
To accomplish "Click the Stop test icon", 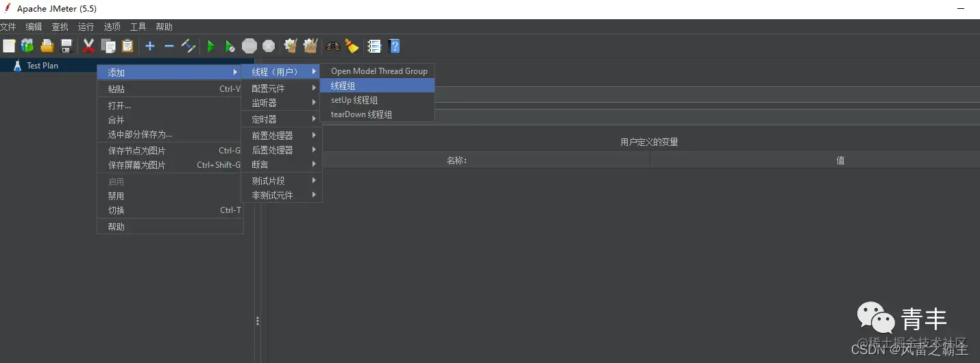I will point(249,46).
